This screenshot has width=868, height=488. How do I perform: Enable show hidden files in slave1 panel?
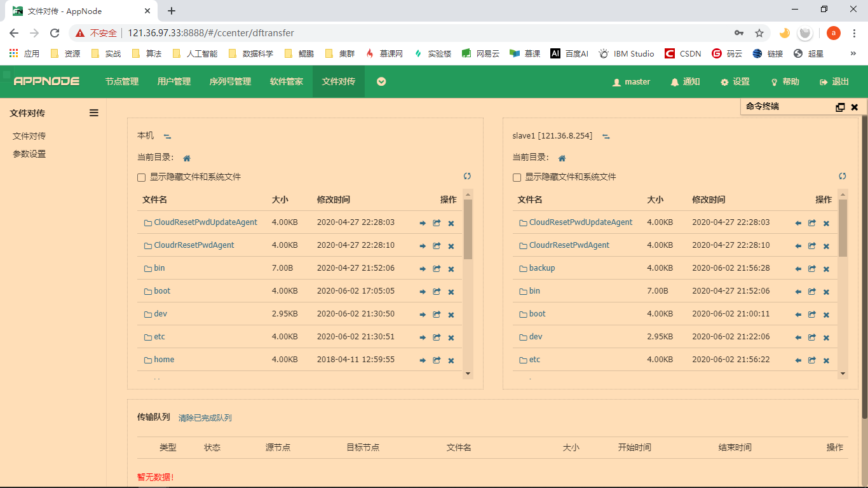pyautogui.click(x=517, y=177)
